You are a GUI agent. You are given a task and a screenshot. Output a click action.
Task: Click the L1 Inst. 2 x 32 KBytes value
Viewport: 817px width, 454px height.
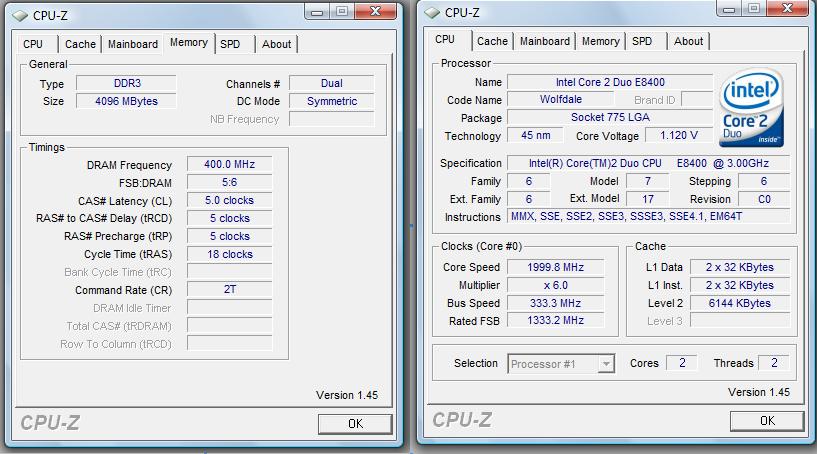740,286
